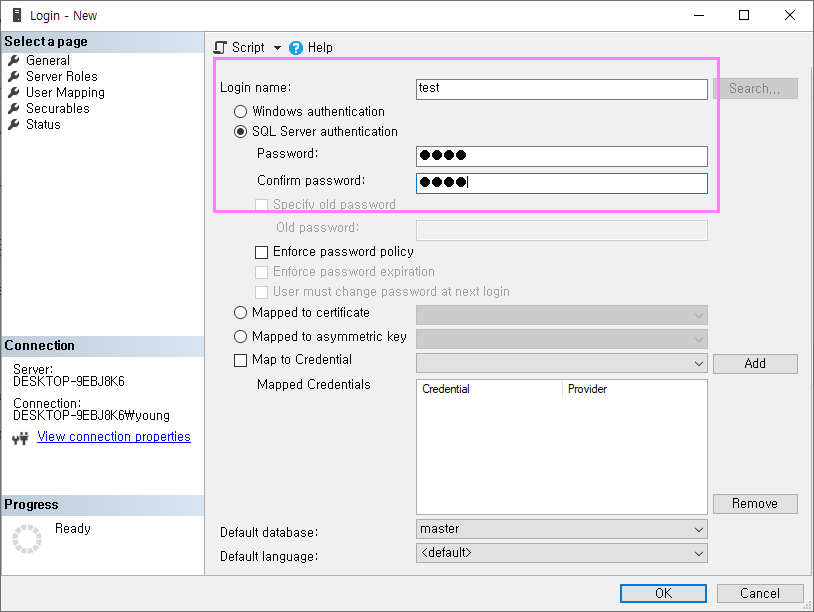Click the Cancel button
814x612 pixels.
click(x=759, y=593)
